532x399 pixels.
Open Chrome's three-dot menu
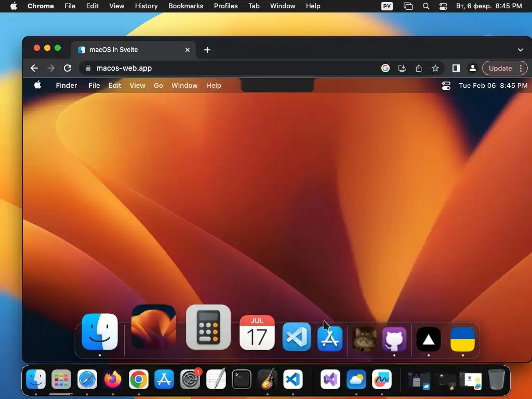click(x=521, y=68)
